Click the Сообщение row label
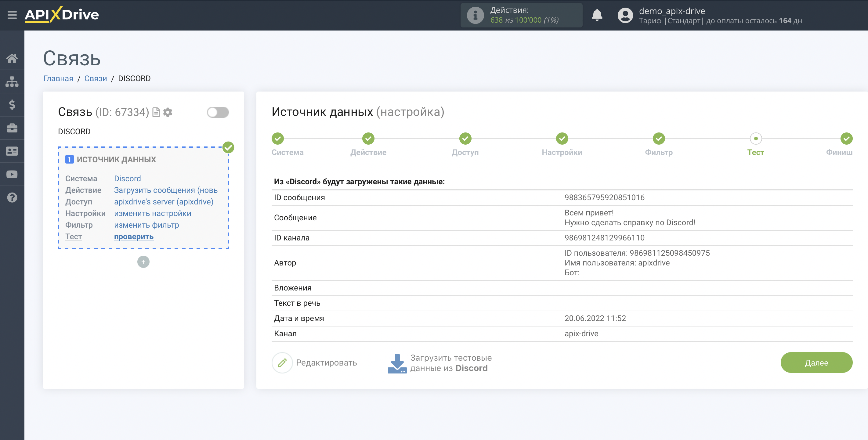This screenshot has width=868, height=440. [x=295, y=218]
